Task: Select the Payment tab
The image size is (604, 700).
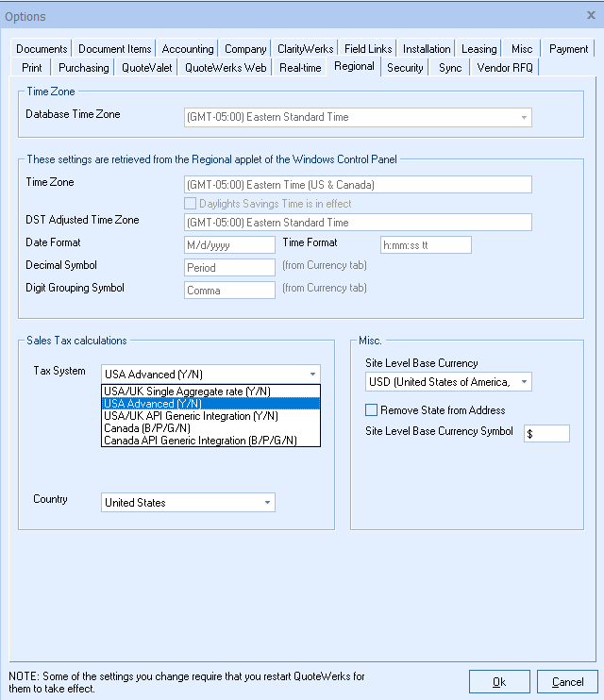Action: pyautogui.click(x=568, y=49)
